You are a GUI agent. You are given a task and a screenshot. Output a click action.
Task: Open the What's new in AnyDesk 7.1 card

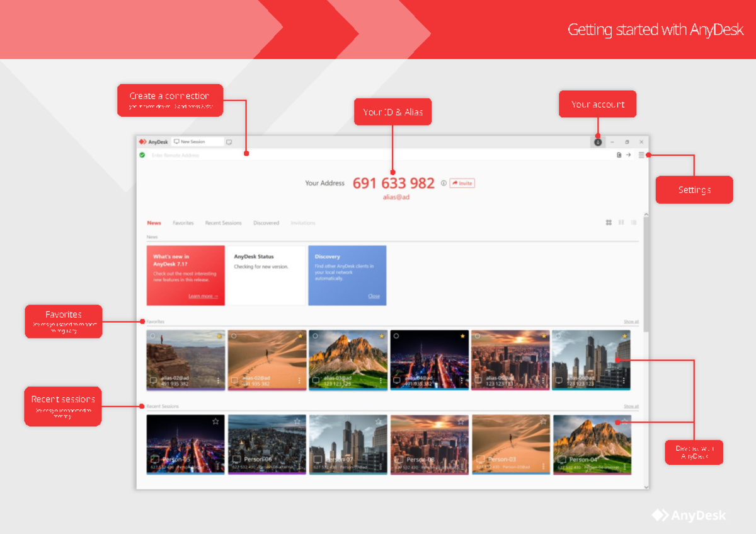coord(186,276)
